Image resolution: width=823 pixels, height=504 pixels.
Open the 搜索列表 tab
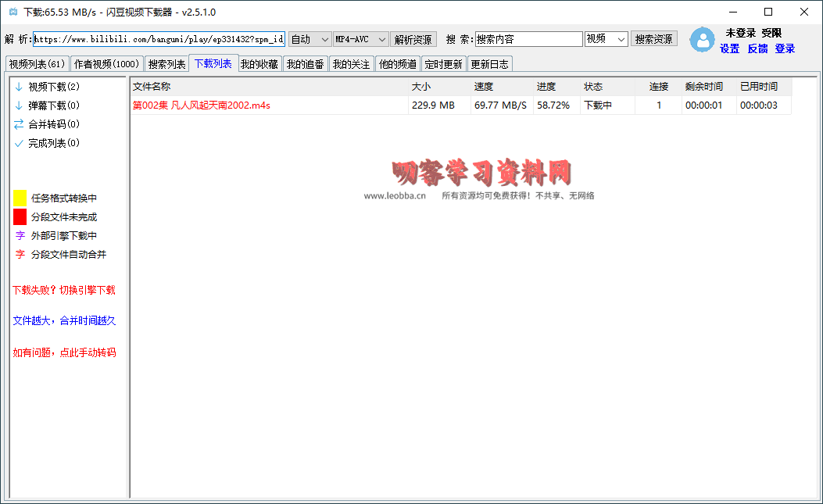166,64
